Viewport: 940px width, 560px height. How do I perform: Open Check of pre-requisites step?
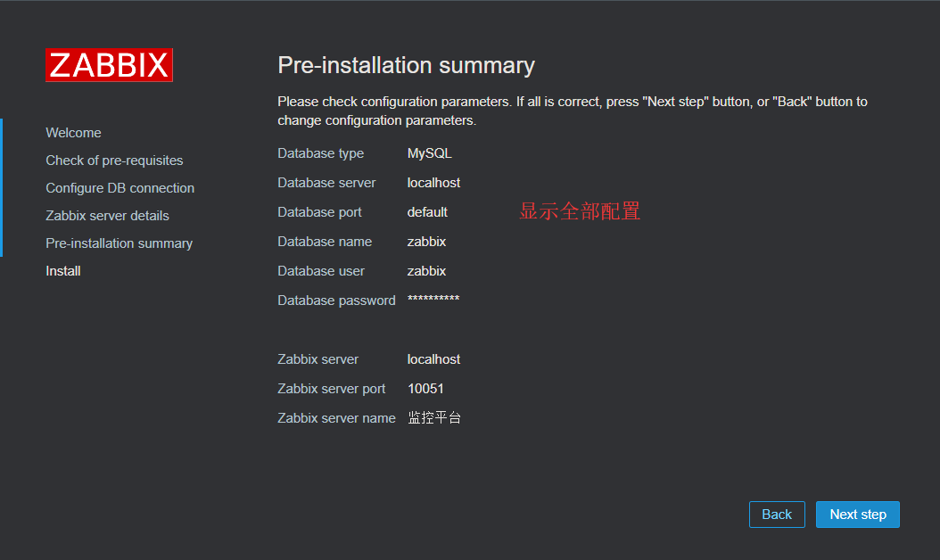114,161
